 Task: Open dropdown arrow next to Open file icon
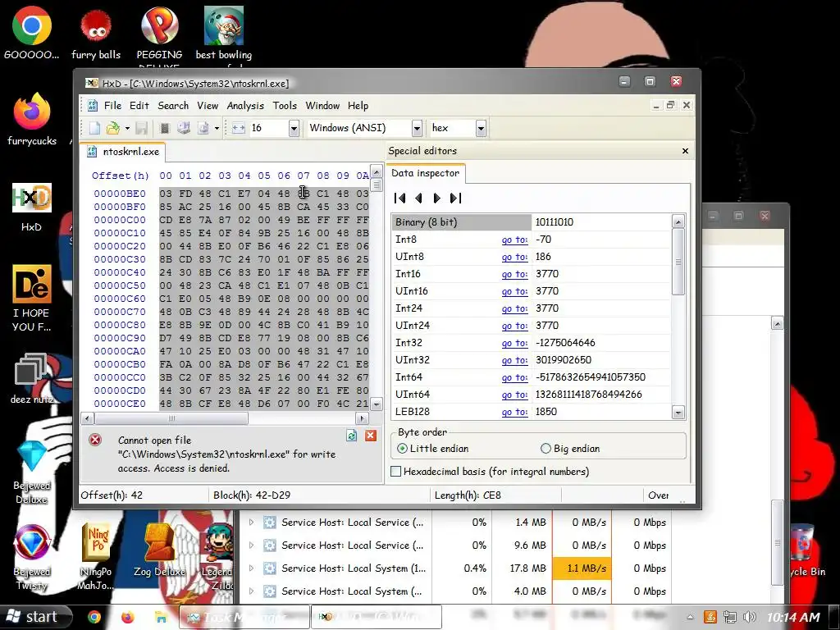coord(127,128)
